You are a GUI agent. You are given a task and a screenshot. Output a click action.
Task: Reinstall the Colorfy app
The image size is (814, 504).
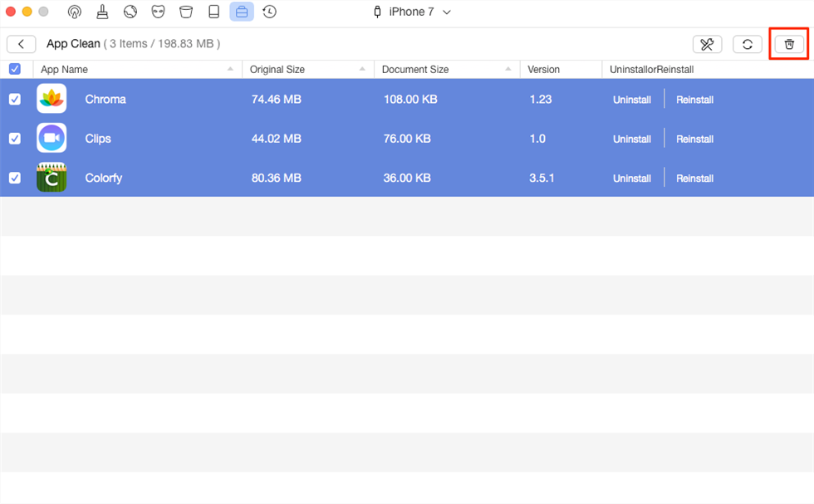point(694,179)
